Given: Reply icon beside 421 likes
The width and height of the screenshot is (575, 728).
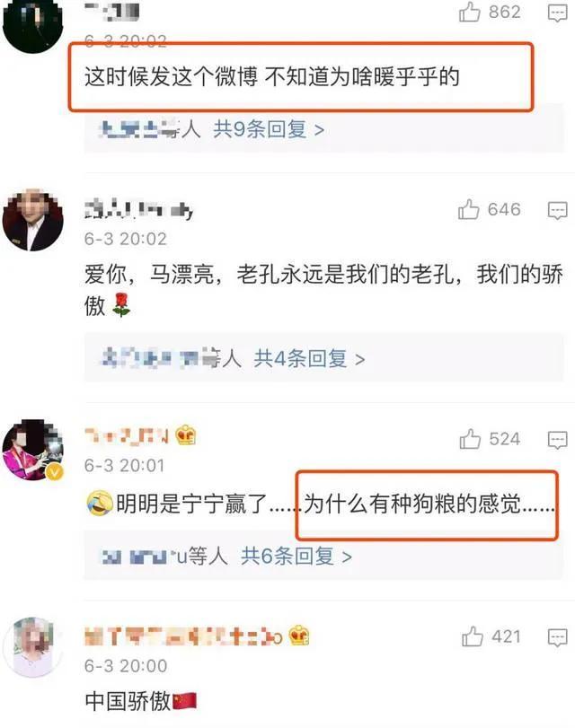Looking at the screenshot, I should coord(557,637).
